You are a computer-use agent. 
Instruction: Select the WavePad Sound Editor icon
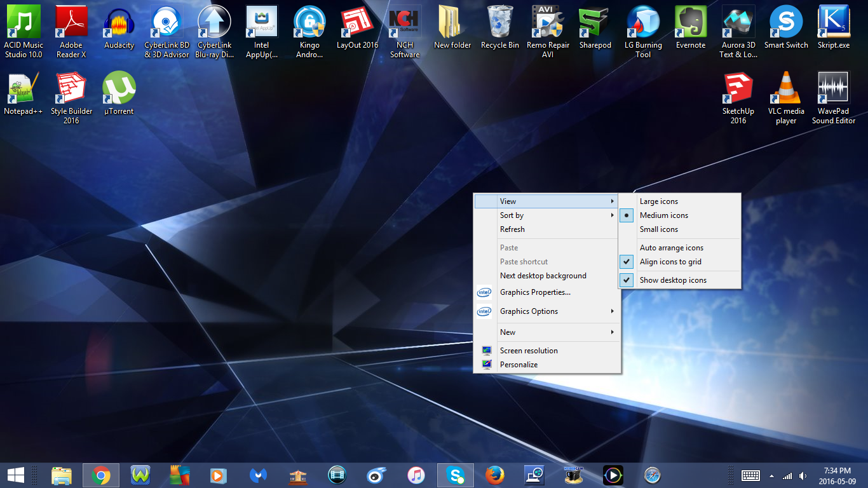tap(834, 98)
